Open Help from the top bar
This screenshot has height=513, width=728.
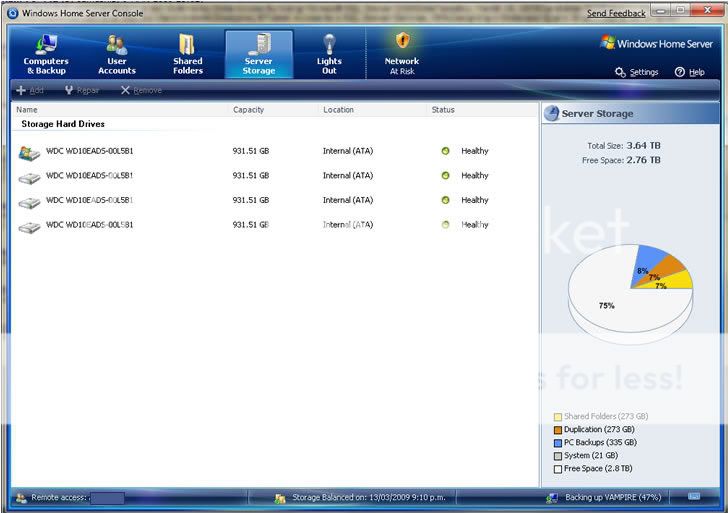(689, 72)
